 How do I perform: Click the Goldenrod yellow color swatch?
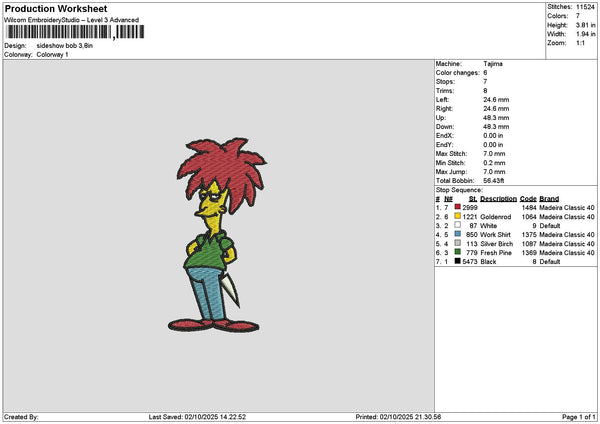pos(457,216)
